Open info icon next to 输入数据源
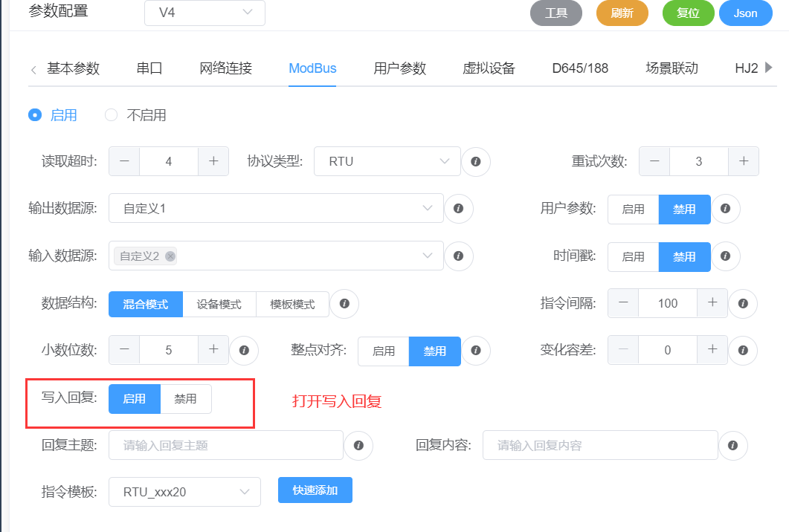 click(458, 256)
